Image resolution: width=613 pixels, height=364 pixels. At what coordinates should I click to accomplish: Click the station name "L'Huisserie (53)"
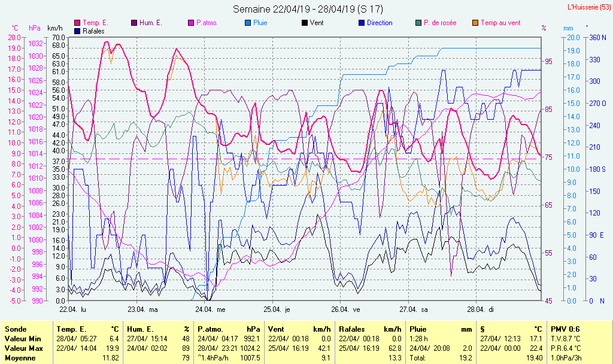pyautogui.click(x=590, y=7)
